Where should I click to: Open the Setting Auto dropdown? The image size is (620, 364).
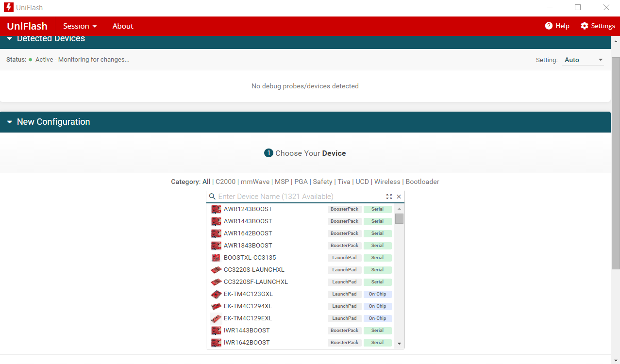[x=583, y=60]
